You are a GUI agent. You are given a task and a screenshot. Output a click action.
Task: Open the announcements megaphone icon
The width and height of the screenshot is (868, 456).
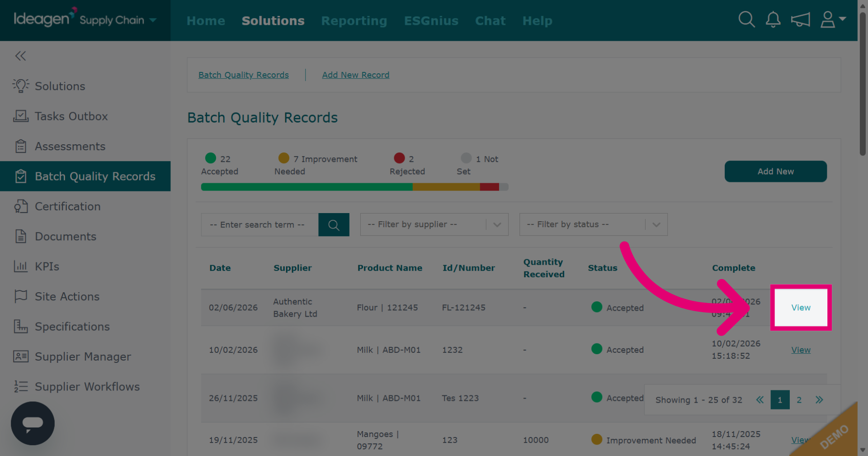click(x=800, y=19)
